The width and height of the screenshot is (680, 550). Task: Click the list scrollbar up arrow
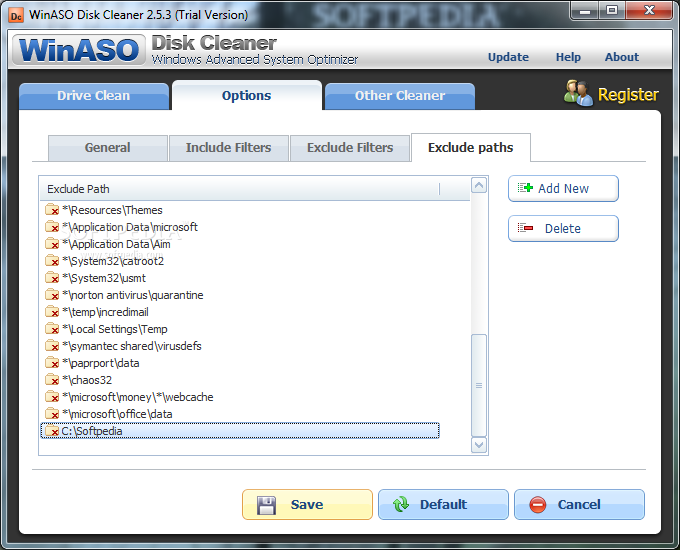coord(479,186)
